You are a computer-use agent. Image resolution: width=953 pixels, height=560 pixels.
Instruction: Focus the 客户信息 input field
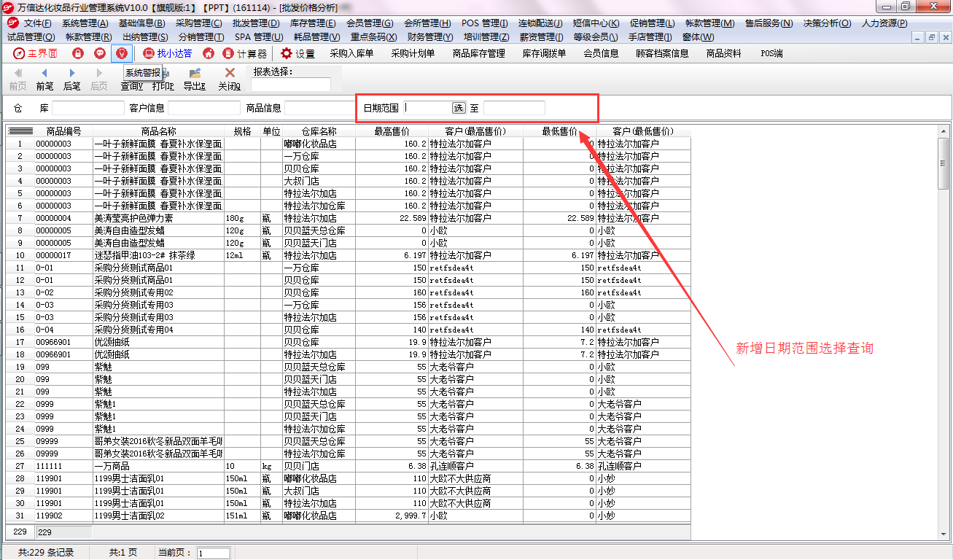204,108
